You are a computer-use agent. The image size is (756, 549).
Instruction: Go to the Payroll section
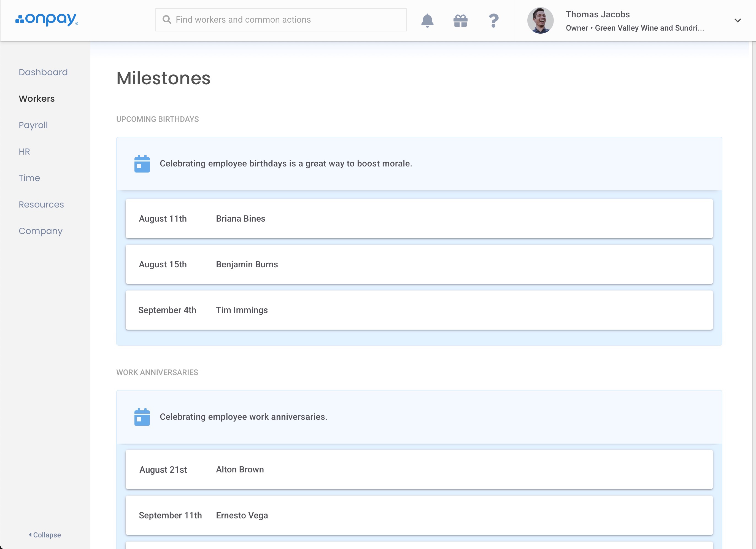(x=33, y=125)
